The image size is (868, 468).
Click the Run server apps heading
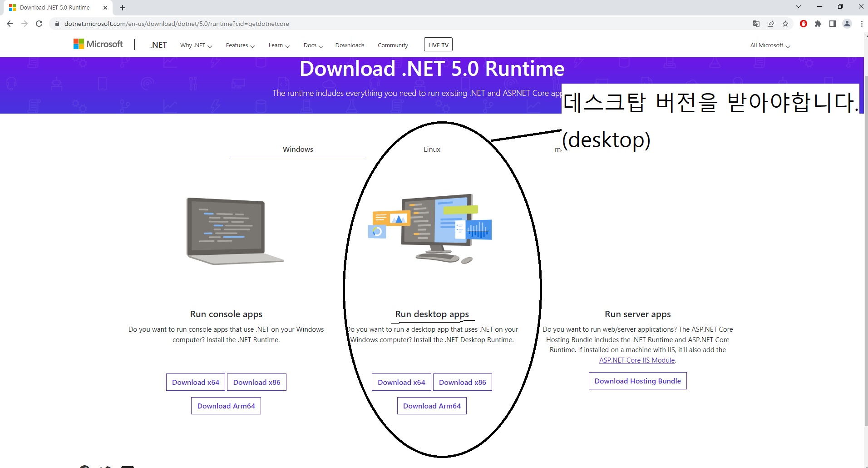(x=637, y=314)
